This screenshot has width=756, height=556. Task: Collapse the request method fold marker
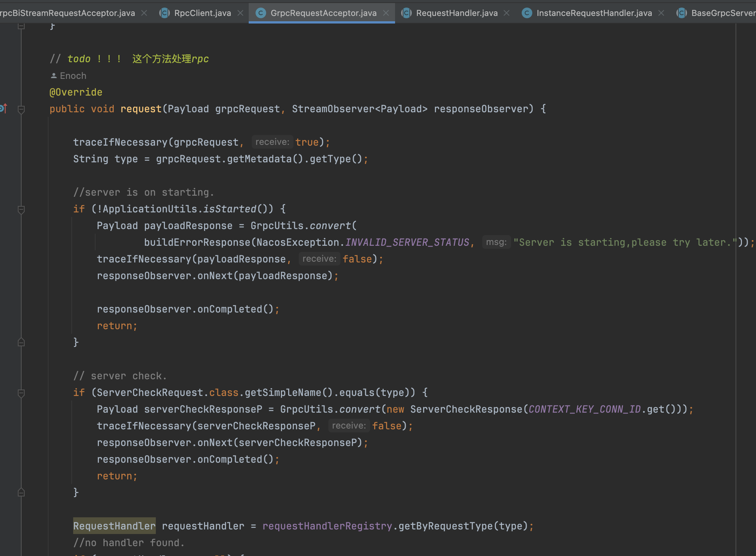pos(21,109)
